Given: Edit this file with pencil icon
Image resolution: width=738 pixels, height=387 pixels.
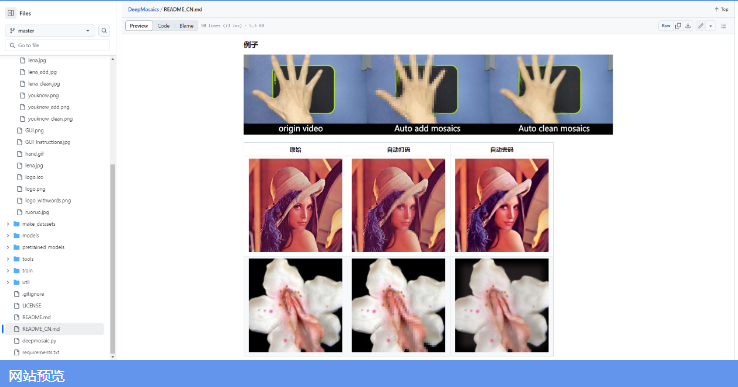Looking at the screenshot, I should 701,26.
